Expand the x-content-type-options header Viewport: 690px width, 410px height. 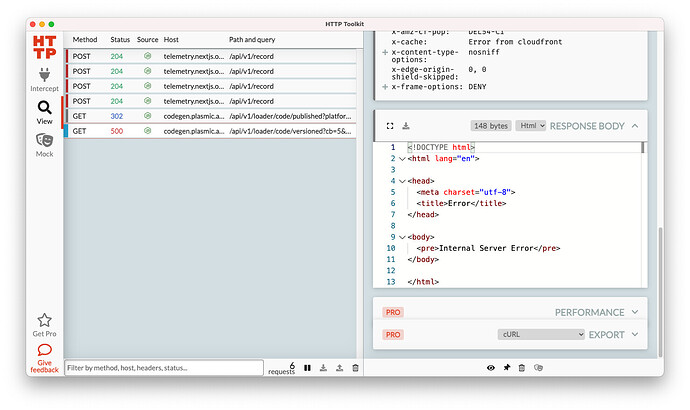click(x=385, y=52)
